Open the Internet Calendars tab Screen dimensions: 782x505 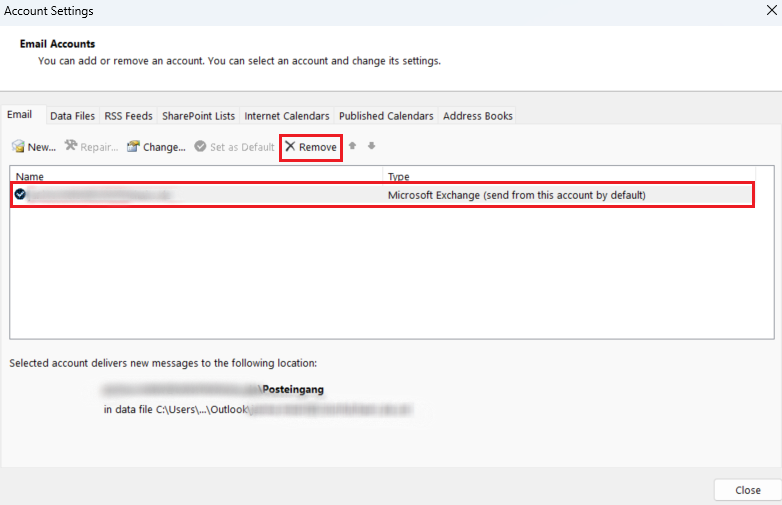pyautogui.click(x=286, y=116)
